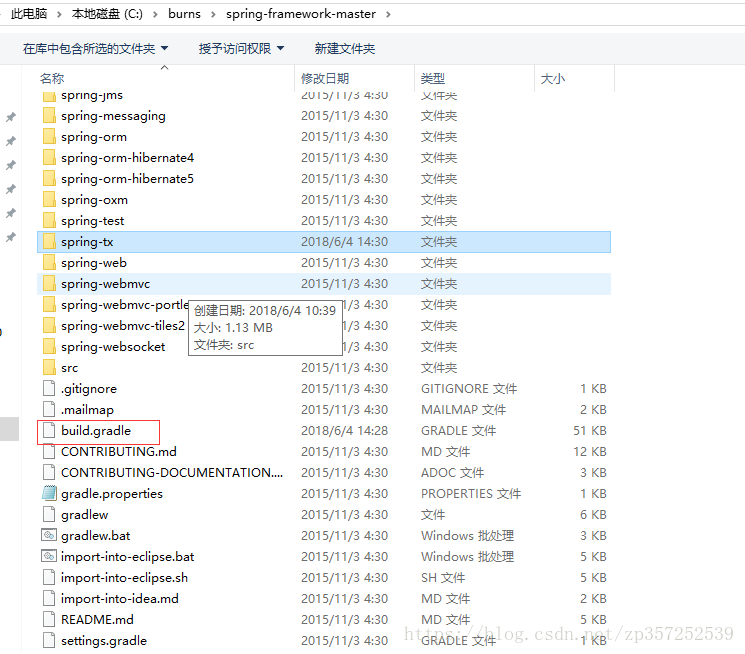Click the gradlew.bat batch file icon
745x654 pixels.
(x=49, y=535)
